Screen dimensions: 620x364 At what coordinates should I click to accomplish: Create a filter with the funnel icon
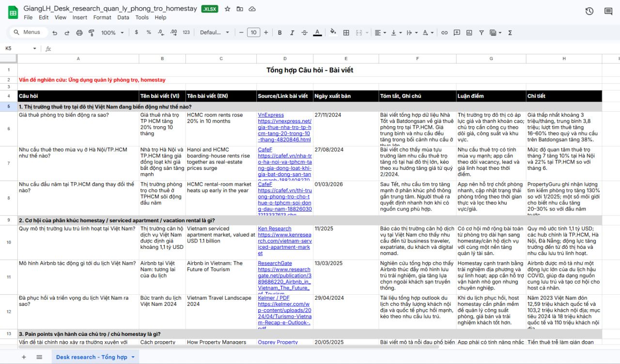click(x=481, y=32)
